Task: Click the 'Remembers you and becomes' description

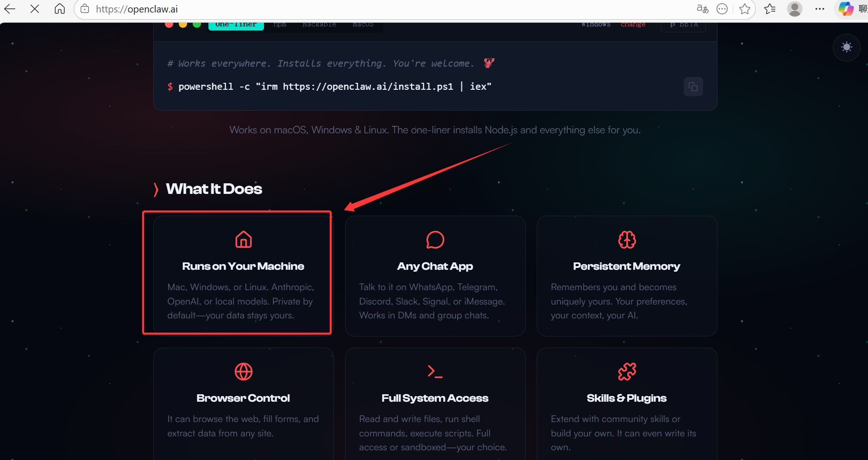Action: 619,301
